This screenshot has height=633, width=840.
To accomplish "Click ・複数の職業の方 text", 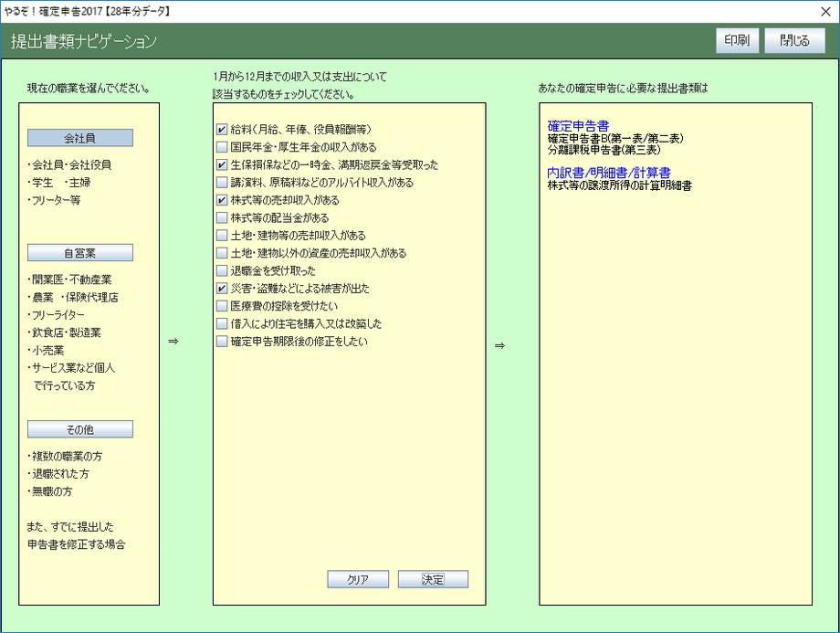I will tap(64, 456).
